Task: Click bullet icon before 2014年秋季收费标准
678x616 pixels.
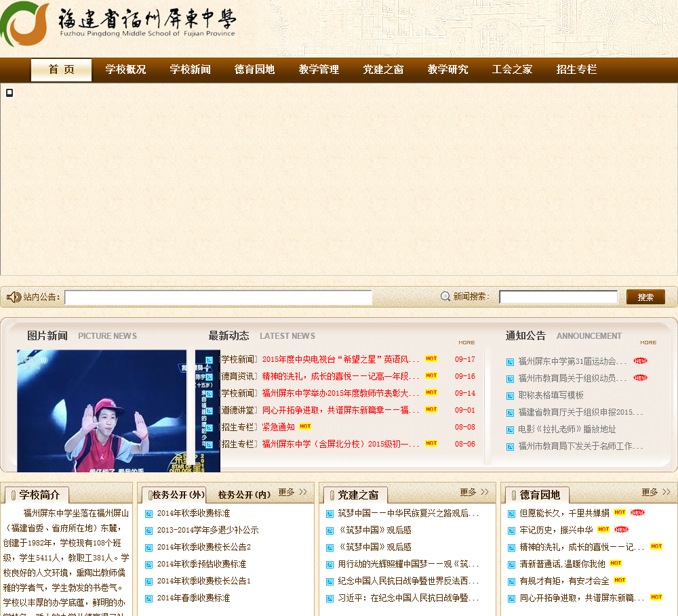Action: coord(148,514)
